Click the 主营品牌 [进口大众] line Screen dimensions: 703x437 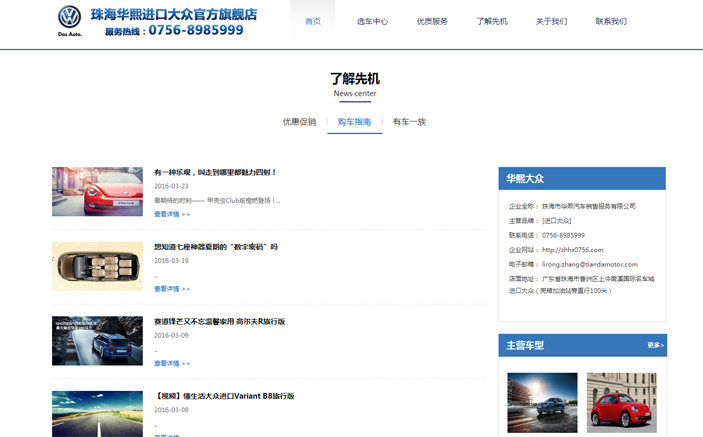point(540,221)
